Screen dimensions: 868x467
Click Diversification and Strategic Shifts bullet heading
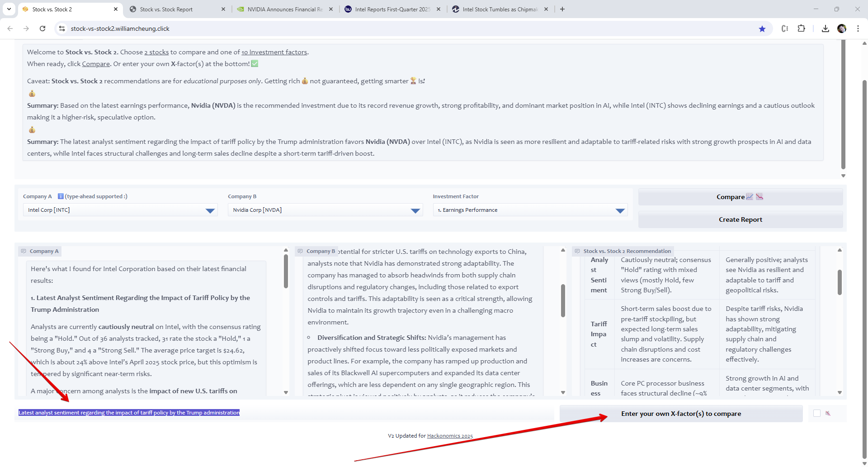[x=372, y=338]
